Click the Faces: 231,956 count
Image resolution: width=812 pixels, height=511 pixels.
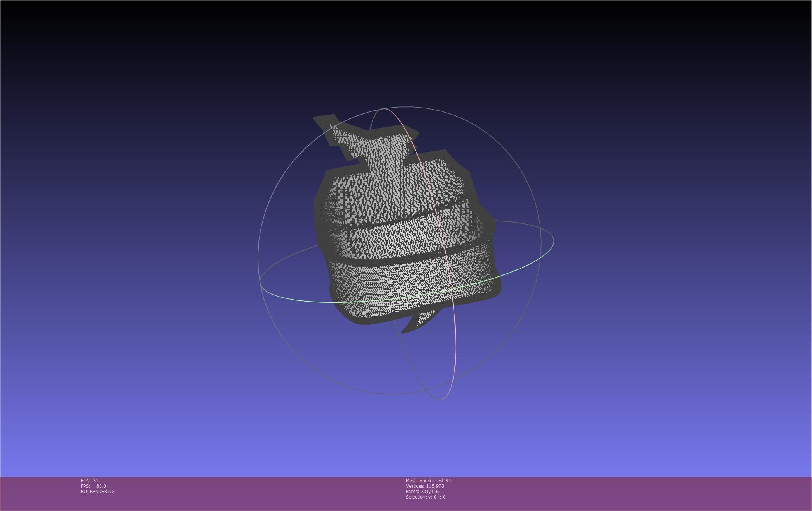point(422,491)
